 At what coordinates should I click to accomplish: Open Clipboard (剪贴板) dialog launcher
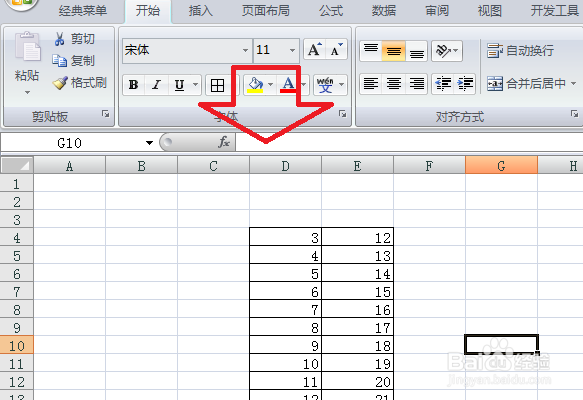pyautogui.click(x=106, y=114)
